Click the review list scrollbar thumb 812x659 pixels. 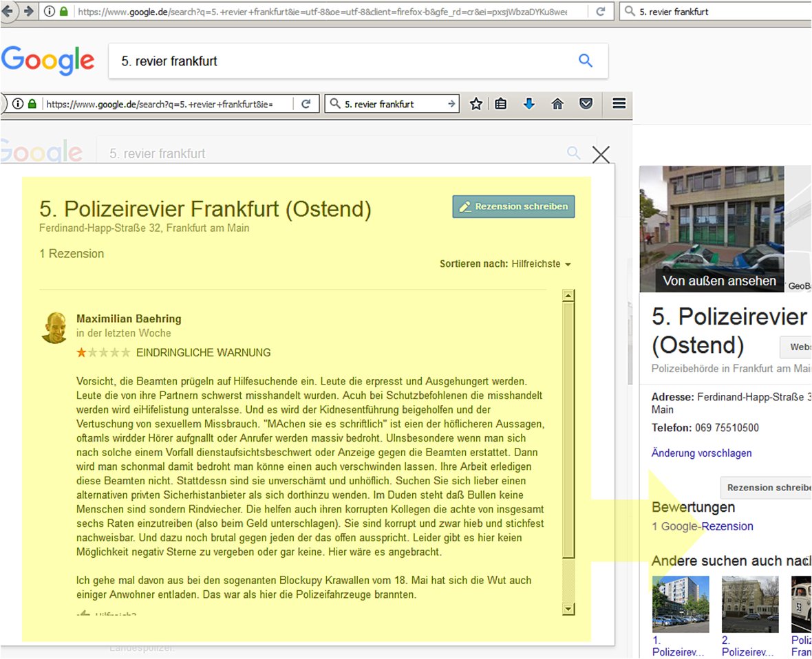pos(568,431)
